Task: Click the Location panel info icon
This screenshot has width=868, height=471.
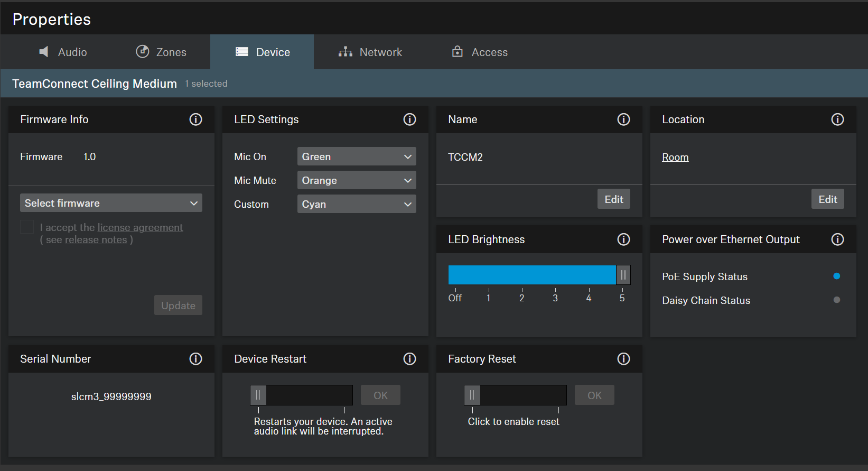Action: pos(837,119)
